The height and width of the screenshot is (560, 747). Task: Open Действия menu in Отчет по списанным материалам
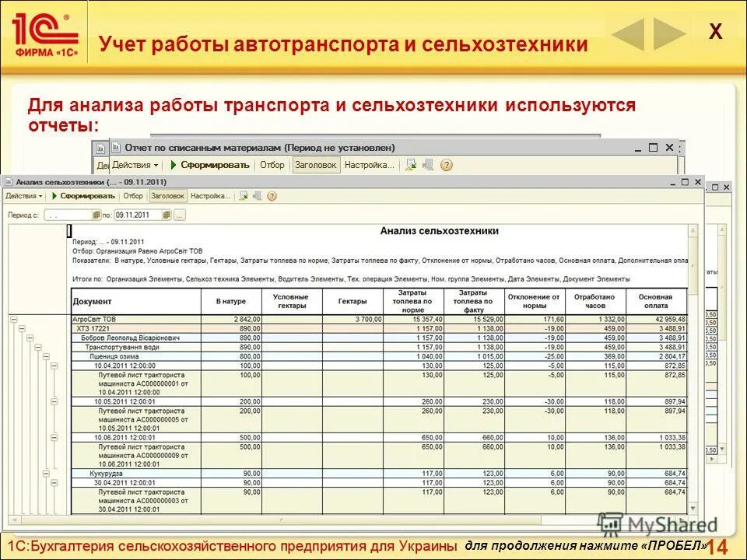[133, 163]
